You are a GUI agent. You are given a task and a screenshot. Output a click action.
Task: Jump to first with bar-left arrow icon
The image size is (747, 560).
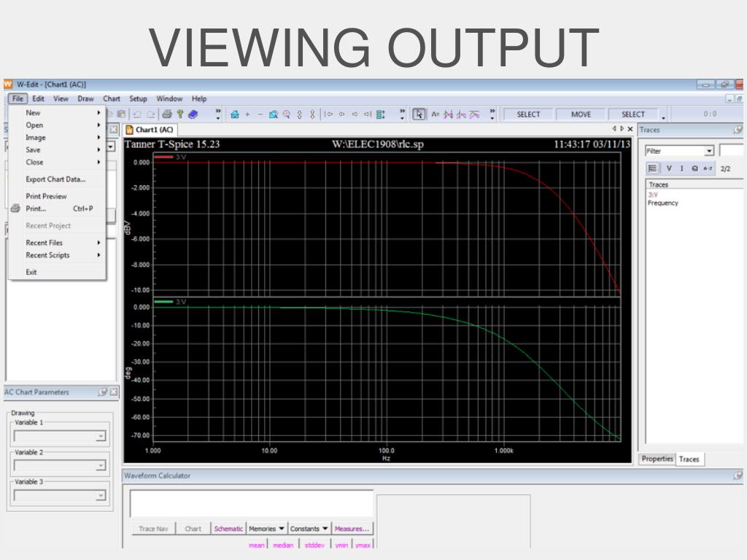[328, 114]
